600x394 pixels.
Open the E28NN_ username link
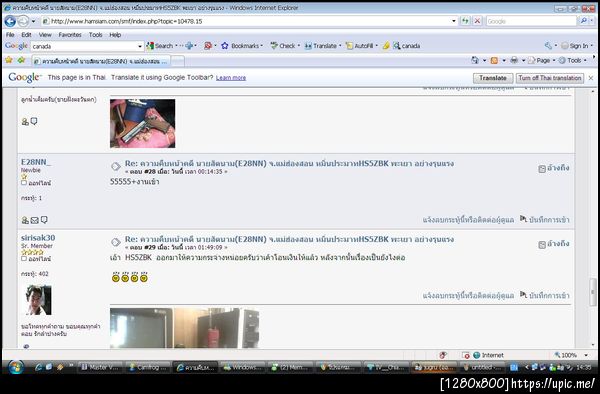click(36, 162)
